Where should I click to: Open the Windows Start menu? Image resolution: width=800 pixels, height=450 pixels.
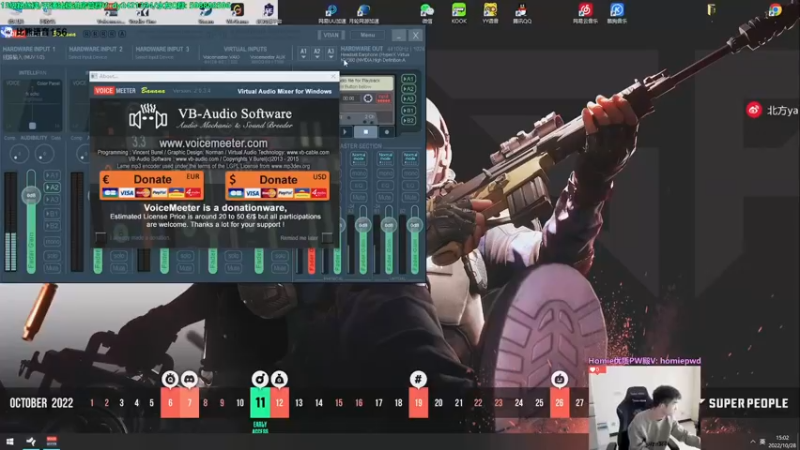pos(10,441)
